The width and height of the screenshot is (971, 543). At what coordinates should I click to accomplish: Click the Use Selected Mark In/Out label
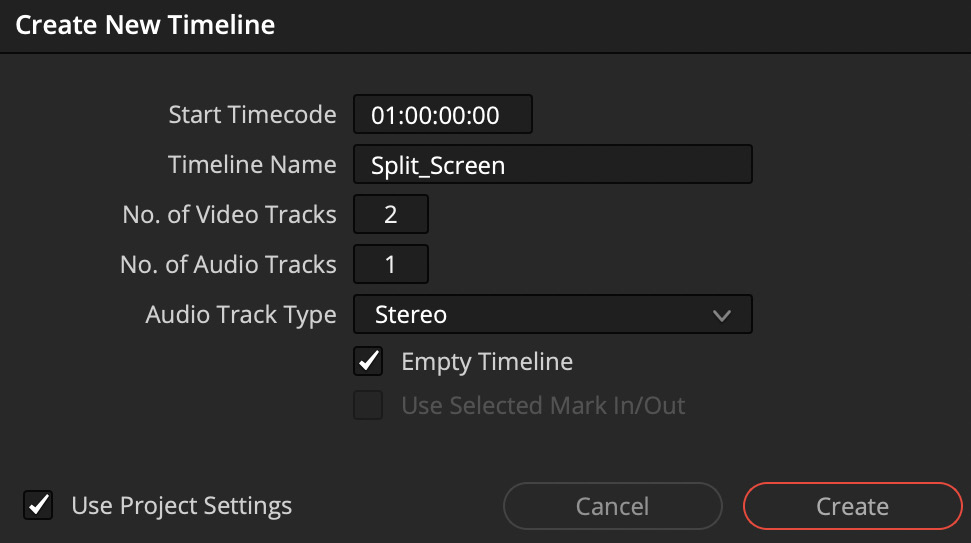pos(543,406)
